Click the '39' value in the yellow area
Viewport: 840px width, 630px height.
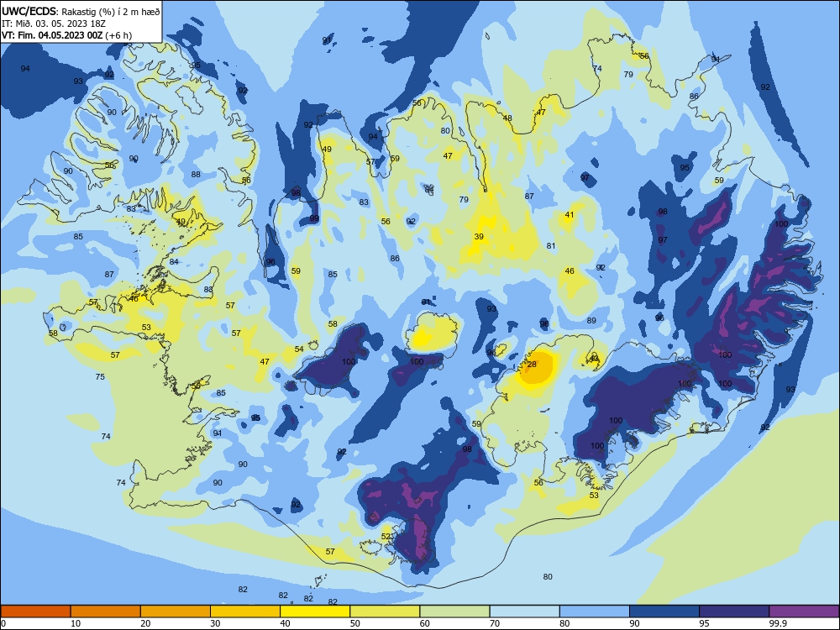click(x=479, y=236)
